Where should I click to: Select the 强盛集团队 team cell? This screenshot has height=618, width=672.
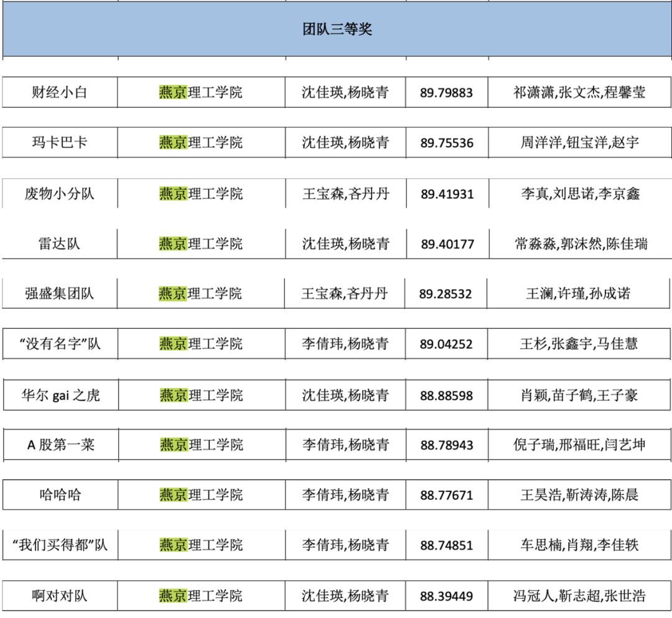tap(59, 293)
